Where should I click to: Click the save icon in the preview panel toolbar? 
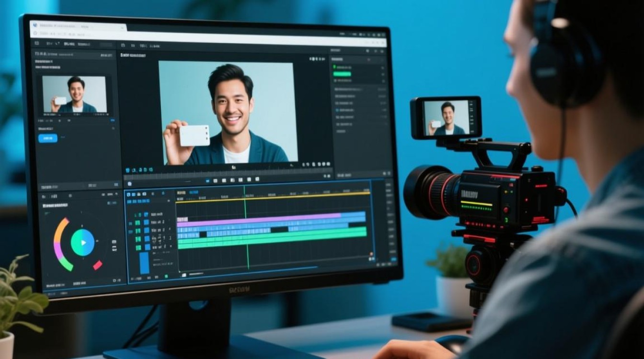(x=122, y=45)
